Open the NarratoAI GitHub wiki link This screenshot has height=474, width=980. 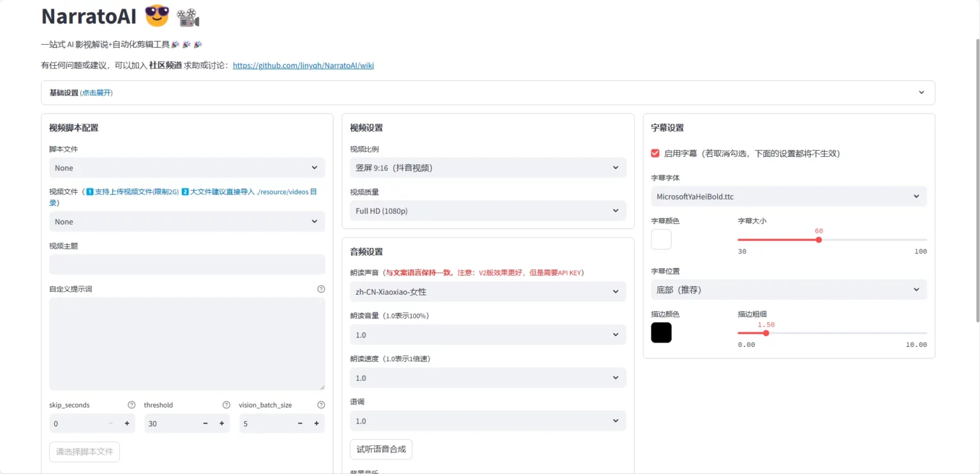click(303, 66)
